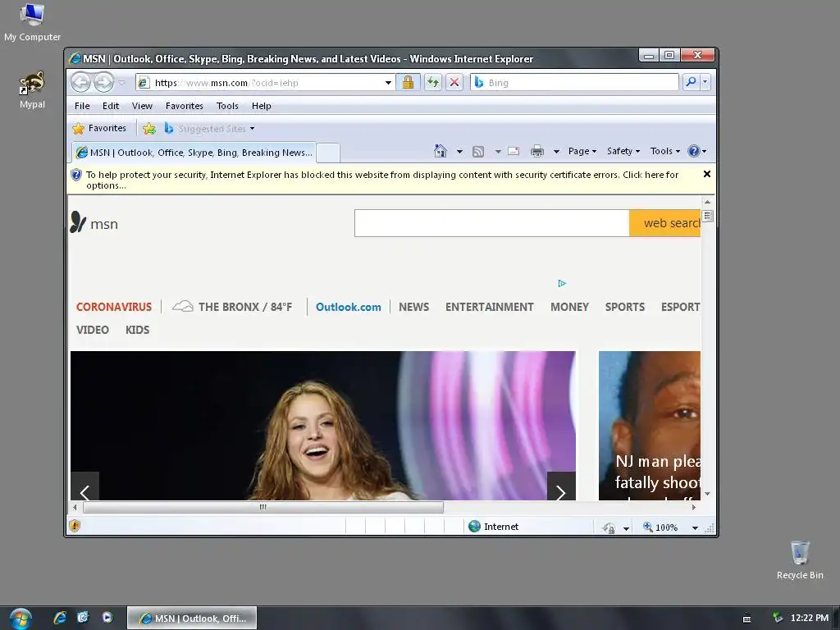Open the Windows Start orb
The width and height of the screenshot is (840, 630).
[x=21, y=619]
